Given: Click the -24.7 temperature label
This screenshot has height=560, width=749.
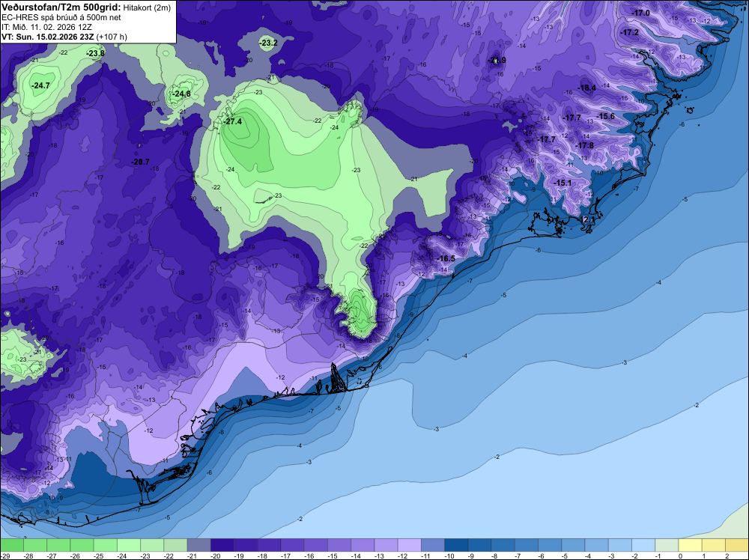Looking at the screenshot, I should point(40,85).
